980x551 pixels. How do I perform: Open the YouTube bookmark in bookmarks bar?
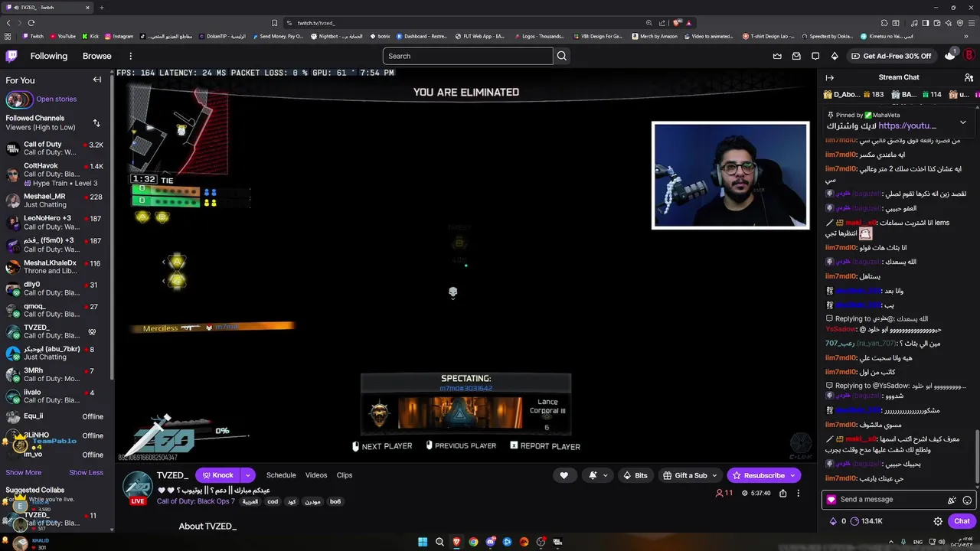(x=62, y=36)
